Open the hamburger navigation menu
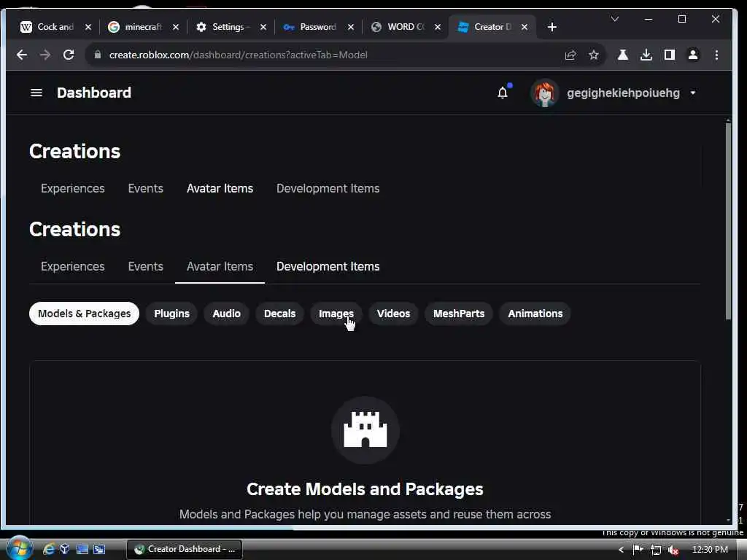747x560 pixels. [x=36, y=93]
